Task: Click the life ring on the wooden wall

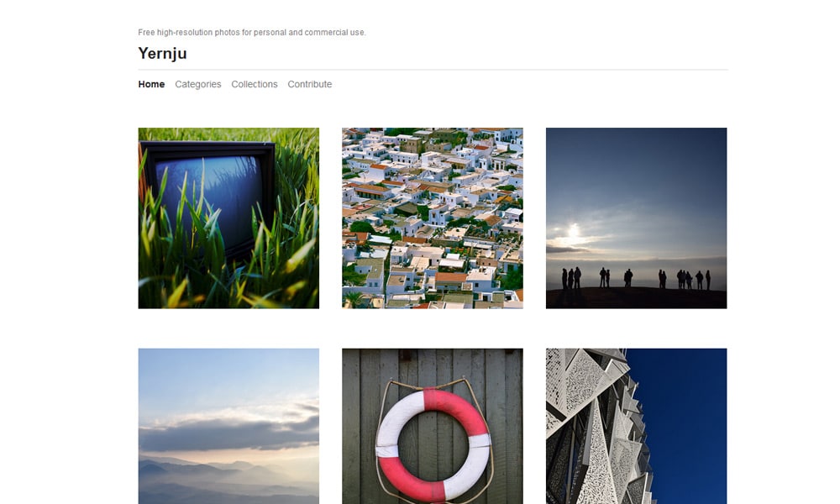Action: click(x=433, y=445)
